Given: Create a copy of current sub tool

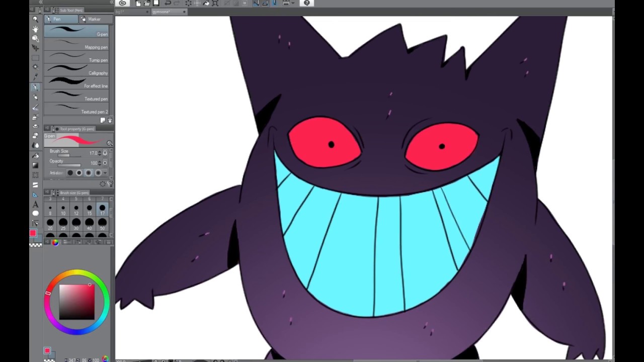Looking at the screenshot, I should click(103, 120).
